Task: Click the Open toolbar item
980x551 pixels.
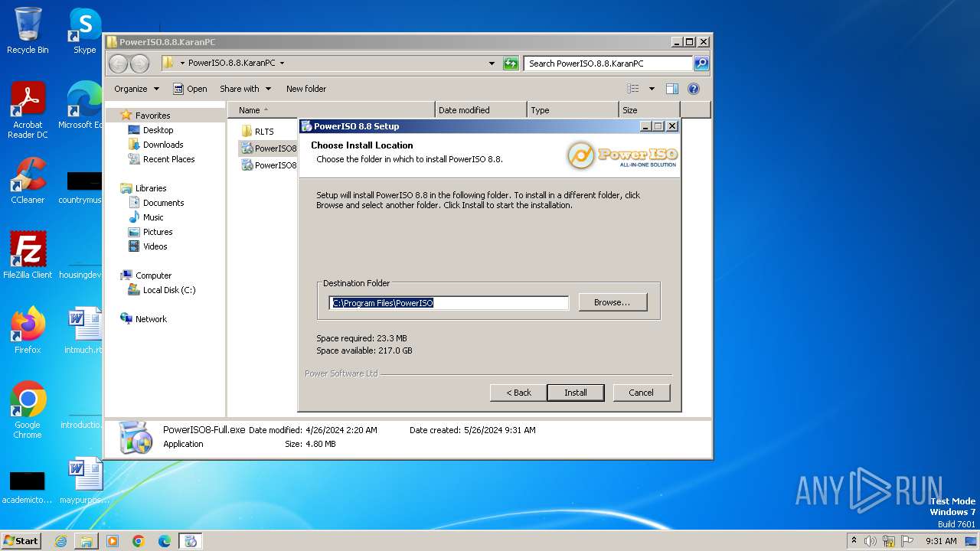Action: pos(190,89)
